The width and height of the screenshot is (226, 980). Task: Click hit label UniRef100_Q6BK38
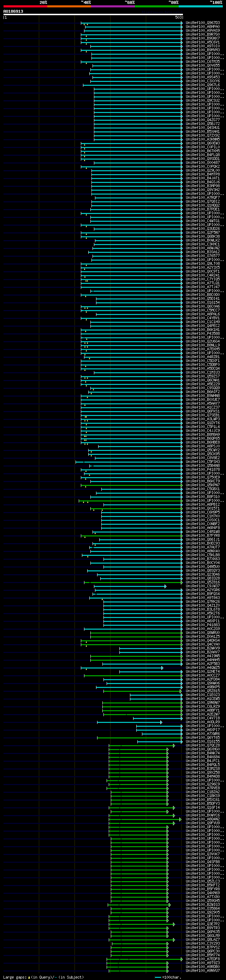[x=203, y=236]
